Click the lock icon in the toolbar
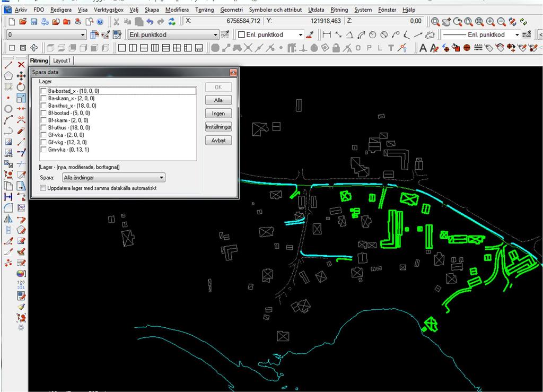Screen dimensions: 543x392 pyautogui.click(x=336, y=48)
